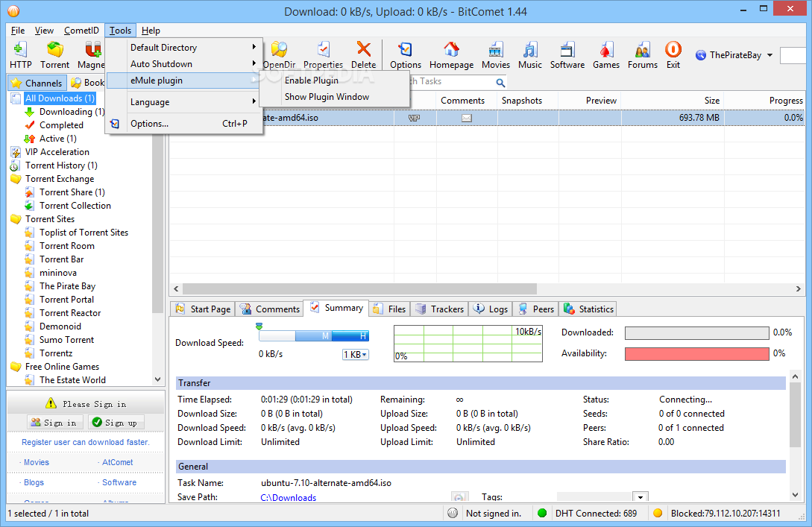Open the CometID menu
Viewport: 812px width, 527px height.
pos(81,31)
